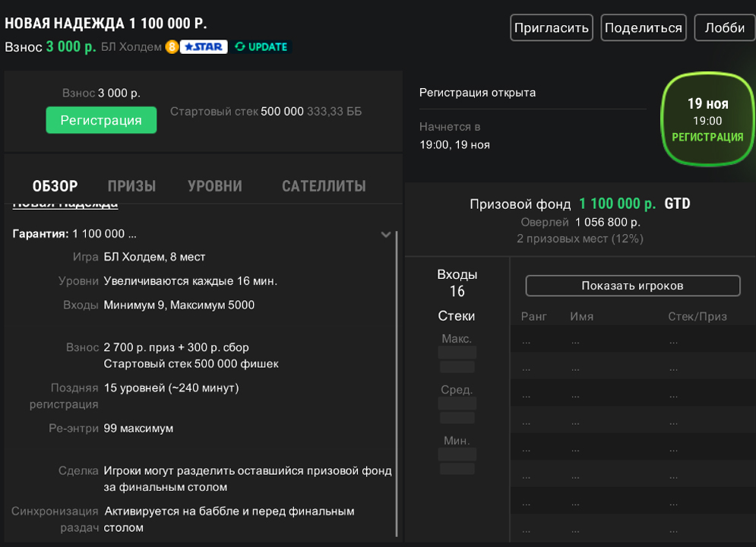This screenshot has width=756, height=547.
Task: Click the Стек/Приз column header
Action: (x=697, y=317)
